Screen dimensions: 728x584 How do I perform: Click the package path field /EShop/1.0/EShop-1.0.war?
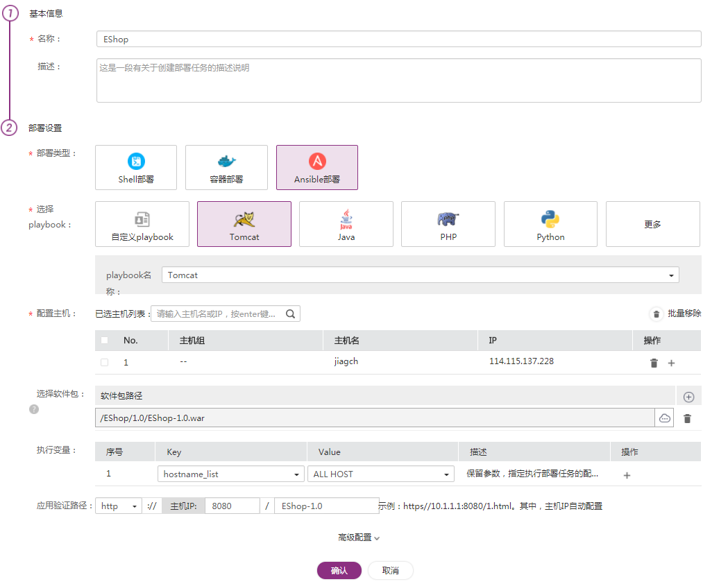[375, 418]
